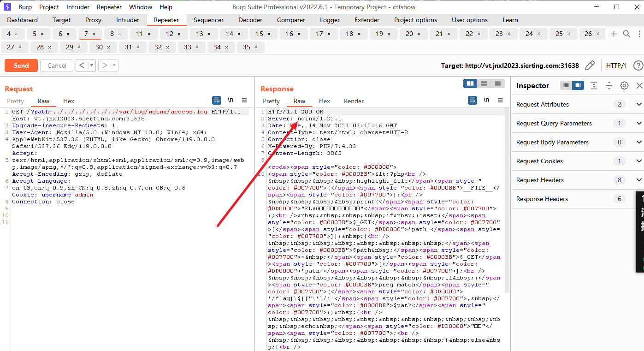Viewport: 644px width, 351px height.
Task: Open the Decoder tool tab
Action: pos(250,20)
